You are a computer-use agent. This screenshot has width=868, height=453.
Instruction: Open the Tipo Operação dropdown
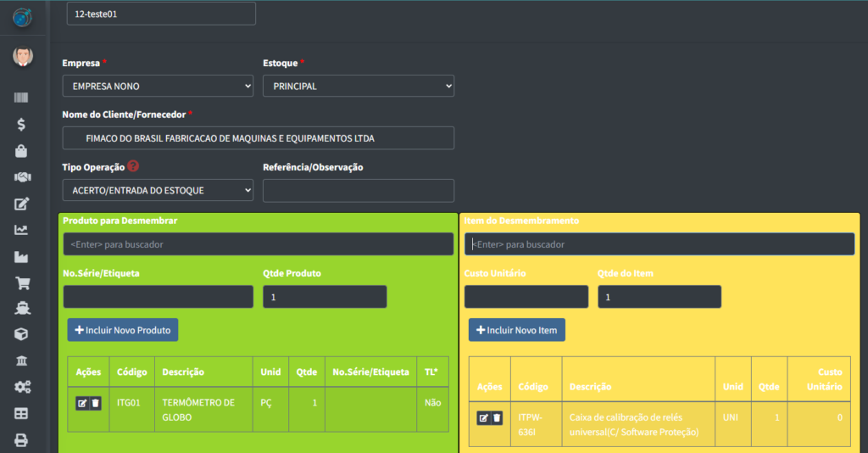pyautogui.click(x=158, y=190)
